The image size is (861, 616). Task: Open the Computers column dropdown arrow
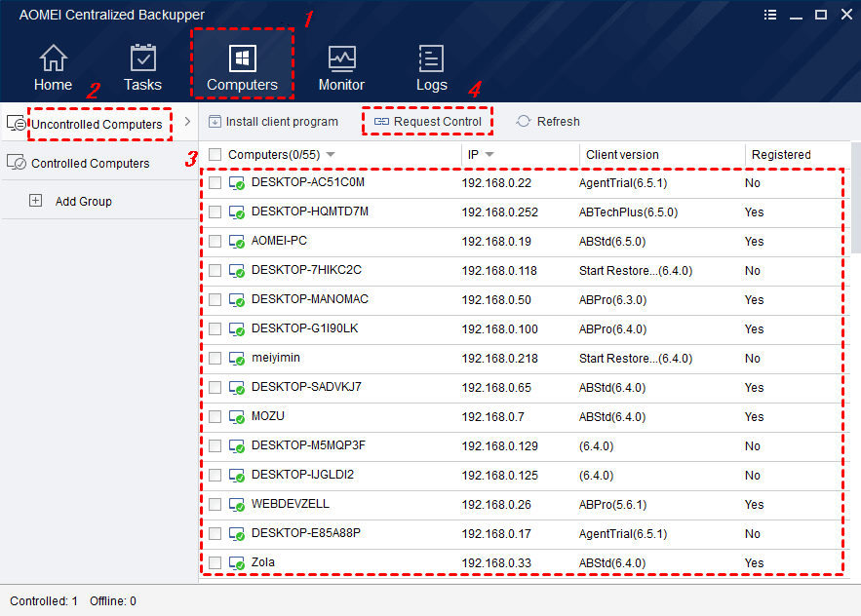[x=331, y=155]
